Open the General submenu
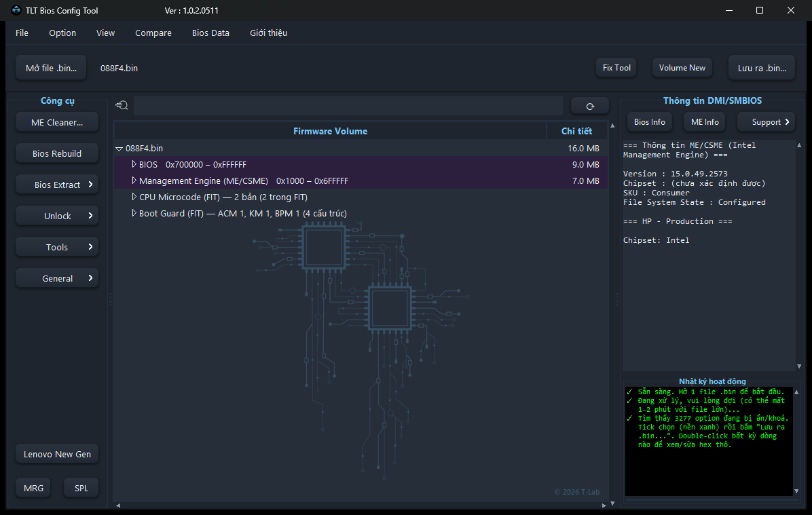 point(57,278)
